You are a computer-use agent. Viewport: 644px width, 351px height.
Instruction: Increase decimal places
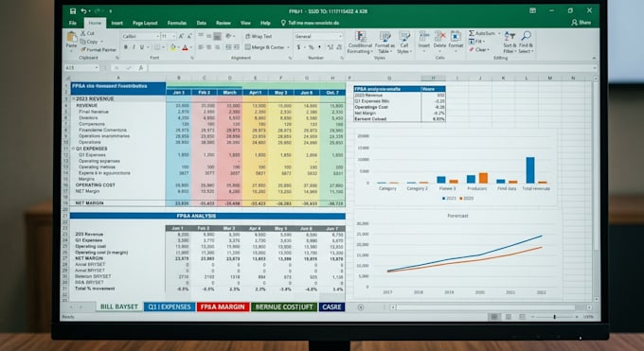pyautogui.click(x=331, y=47)
